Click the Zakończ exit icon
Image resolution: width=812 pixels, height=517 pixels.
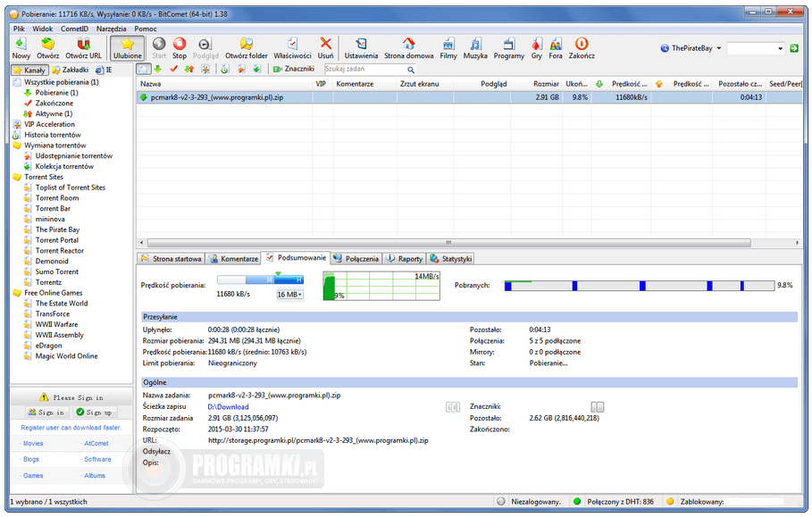tap(582, 48)
